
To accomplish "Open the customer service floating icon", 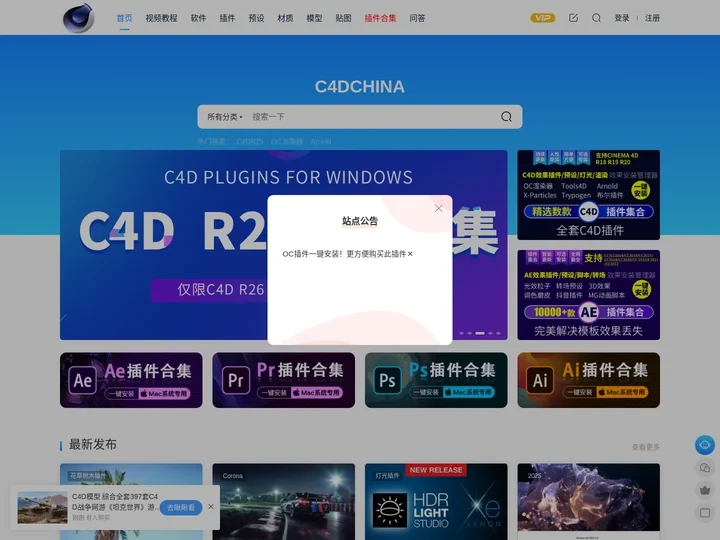I will pyautogui.click(x=704, y=445).
